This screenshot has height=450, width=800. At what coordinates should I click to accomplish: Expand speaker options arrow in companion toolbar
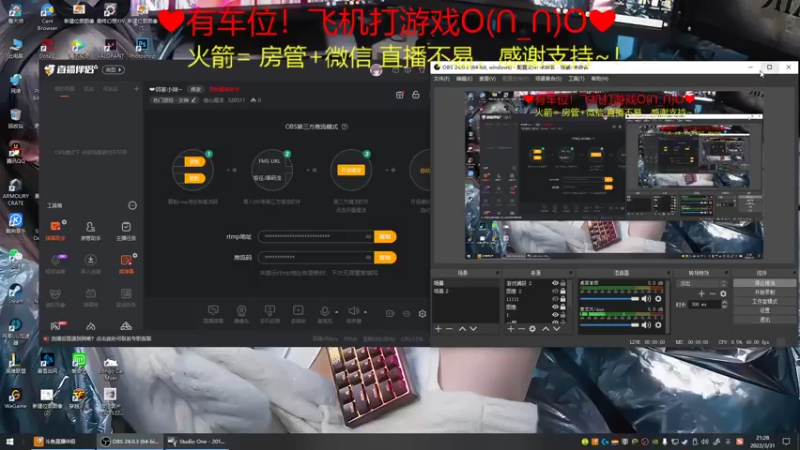point(365,312)
